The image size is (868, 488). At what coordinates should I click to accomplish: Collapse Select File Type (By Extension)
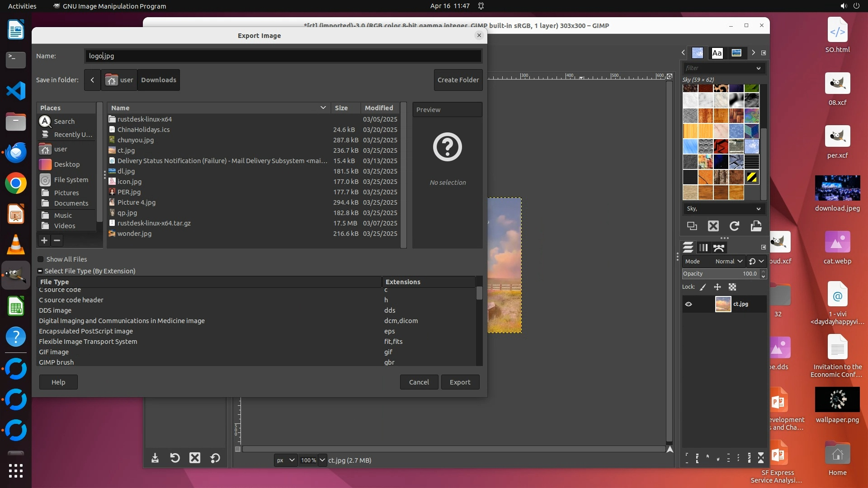click(40, 271)
